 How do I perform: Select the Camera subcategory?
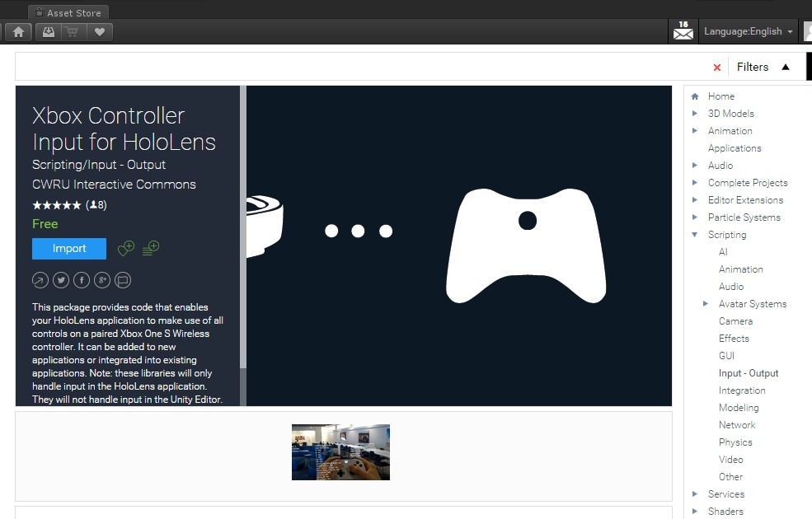point(735,321)
